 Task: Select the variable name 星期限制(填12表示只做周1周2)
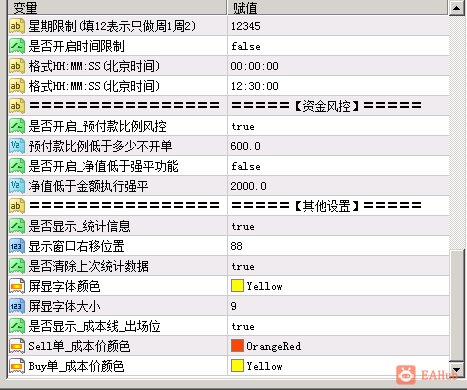click(112, 26)
